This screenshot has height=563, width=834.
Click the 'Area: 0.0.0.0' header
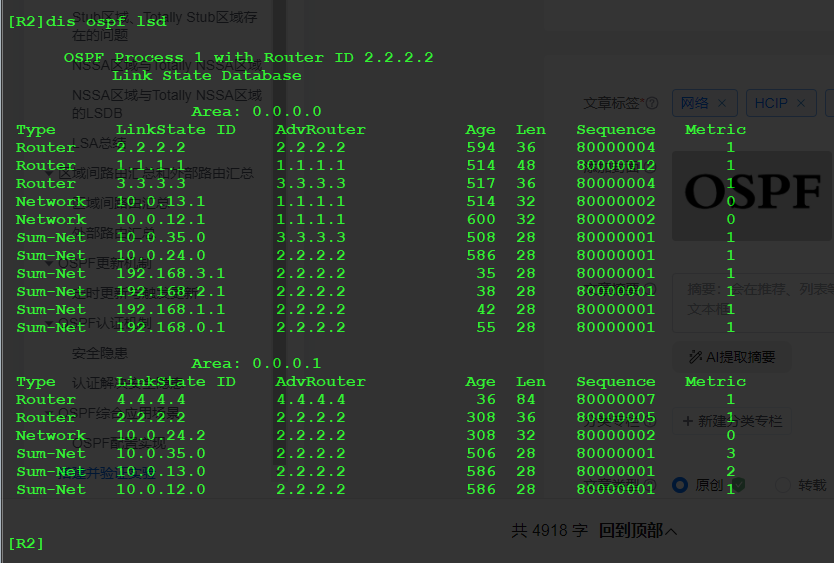(x=256, y=112)
